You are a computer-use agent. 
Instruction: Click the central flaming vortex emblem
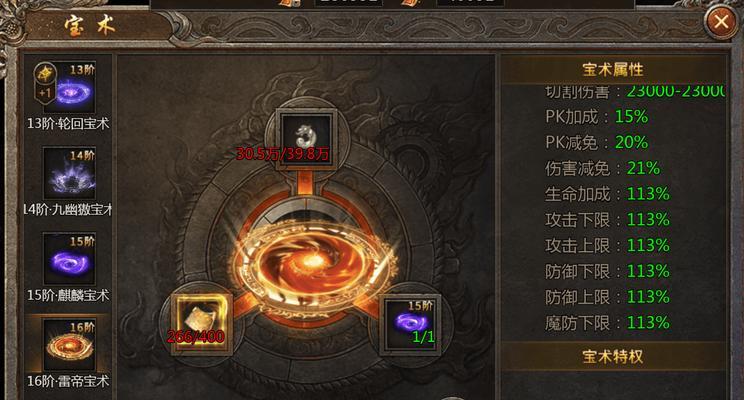[x=312, y=267]
